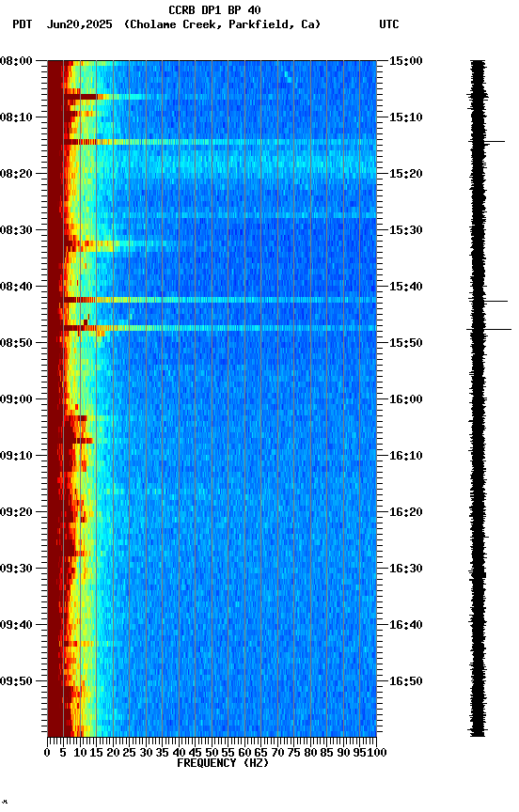
Task: Click the seismogram spike near 15:42 UTC
Action: click(496, 301)
